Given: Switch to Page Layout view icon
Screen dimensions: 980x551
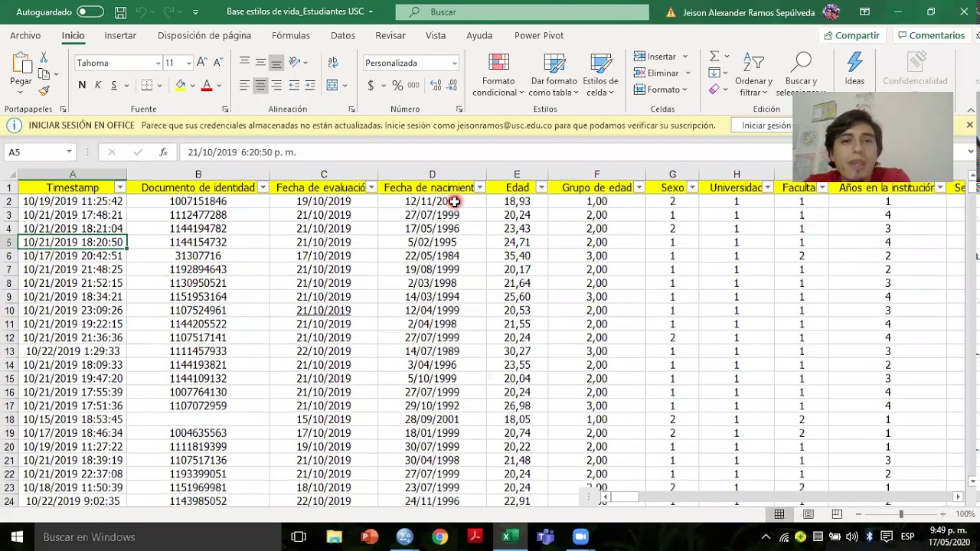Looking at the screenshot, I should (808, 514).
